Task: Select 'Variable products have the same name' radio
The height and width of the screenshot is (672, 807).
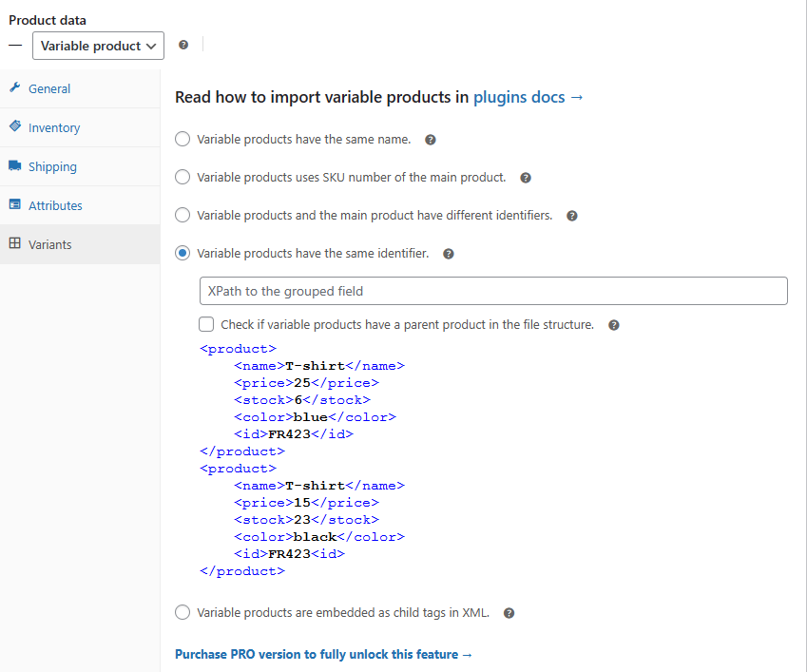Action: click(x=183, y=140)
